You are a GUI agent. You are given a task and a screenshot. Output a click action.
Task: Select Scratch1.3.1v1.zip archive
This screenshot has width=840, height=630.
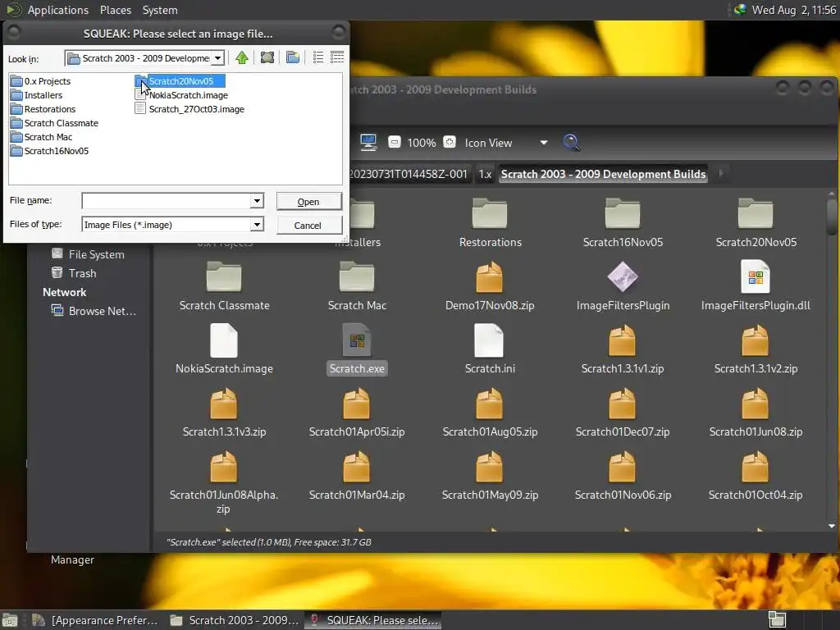point(623,349)
